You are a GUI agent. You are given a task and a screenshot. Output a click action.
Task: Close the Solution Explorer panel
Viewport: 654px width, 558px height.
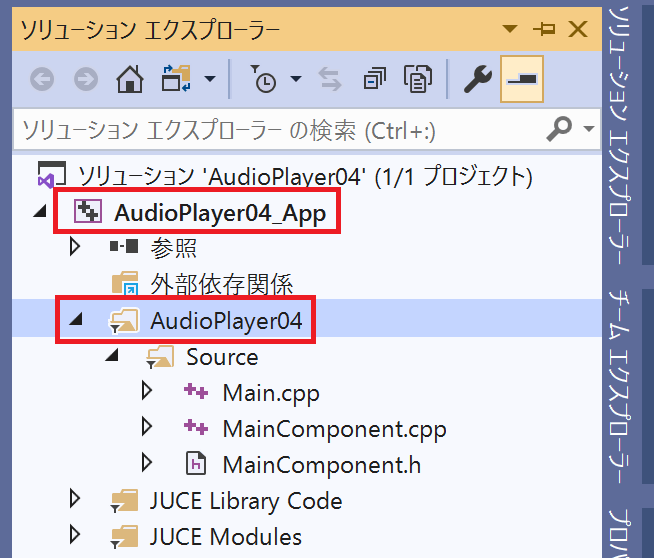(x=578, y=29)
